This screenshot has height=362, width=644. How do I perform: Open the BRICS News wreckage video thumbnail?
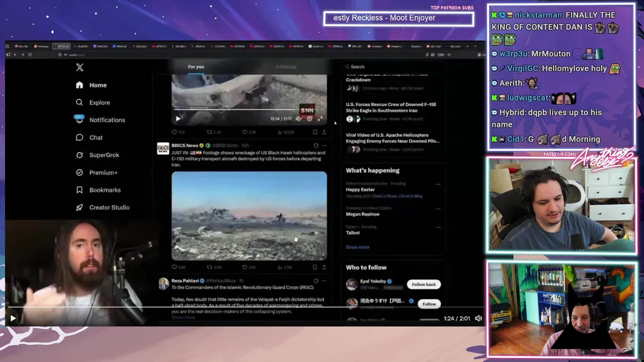pos(249,216)
